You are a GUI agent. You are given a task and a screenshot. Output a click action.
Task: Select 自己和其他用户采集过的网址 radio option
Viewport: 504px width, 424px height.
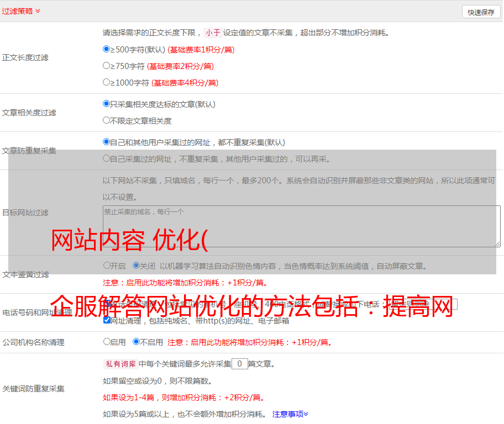point(106,142)
